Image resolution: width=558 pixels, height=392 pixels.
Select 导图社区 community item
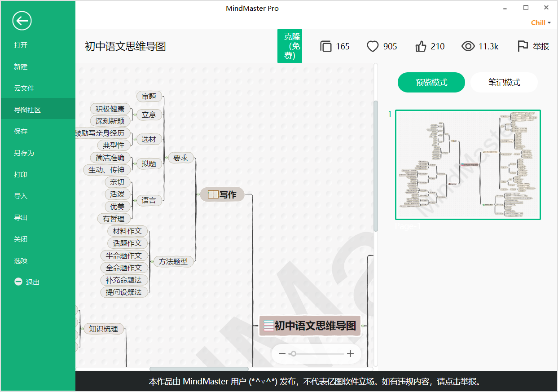pyautogui.click(x=38, y=110)
